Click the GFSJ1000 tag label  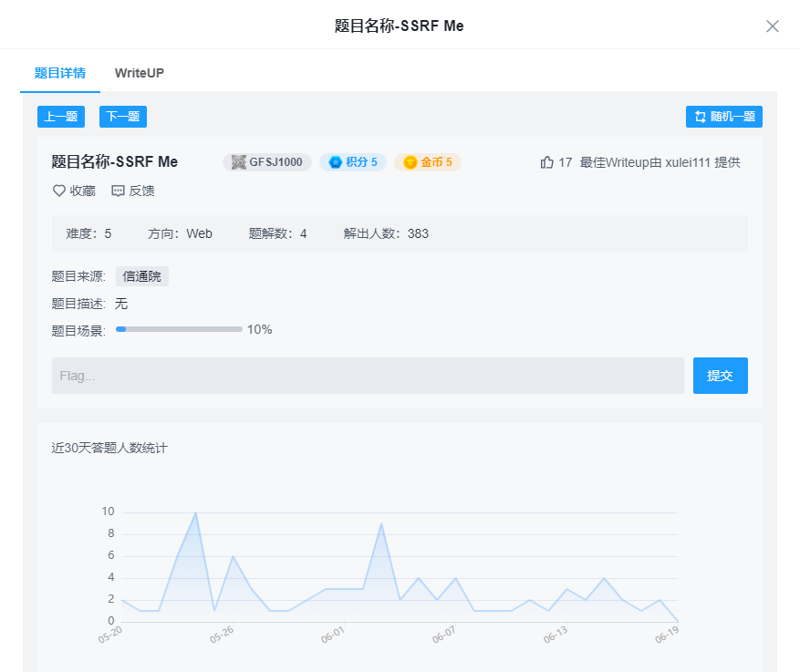click(x=275, y=162)
